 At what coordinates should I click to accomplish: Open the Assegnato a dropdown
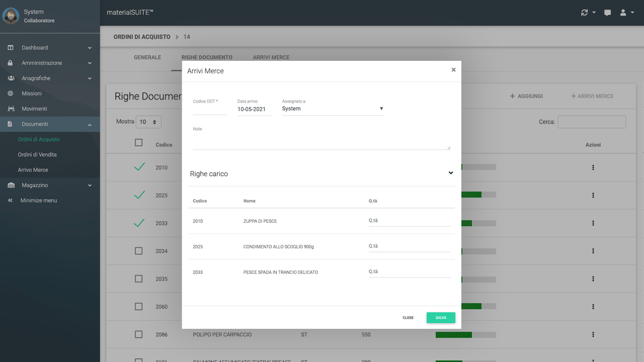pos(333,109)
